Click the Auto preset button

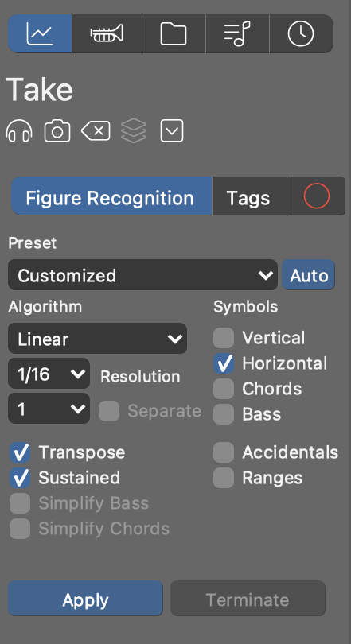pos(309,275)
